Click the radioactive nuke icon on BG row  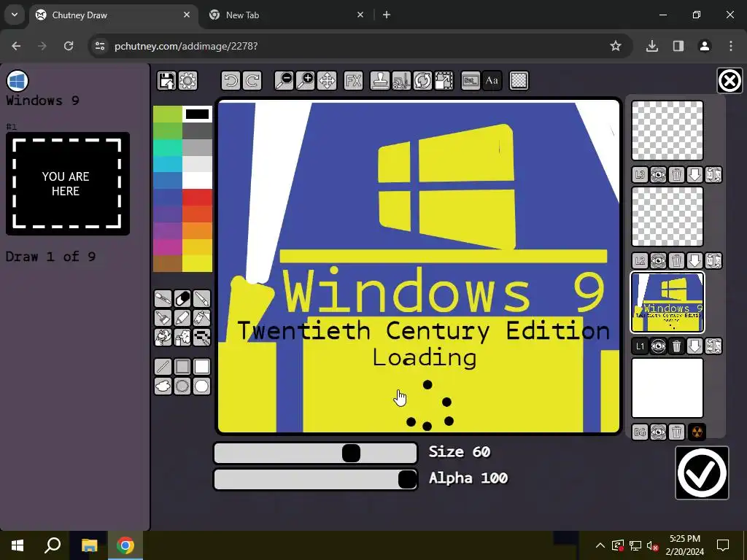pos(697,432)
